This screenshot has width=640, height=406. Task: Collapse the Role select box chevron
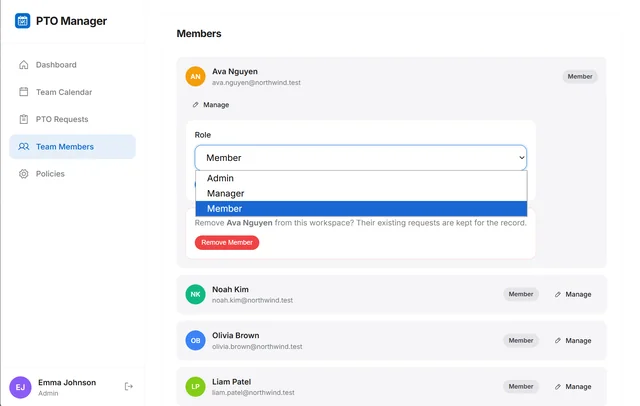click(521, 158)
